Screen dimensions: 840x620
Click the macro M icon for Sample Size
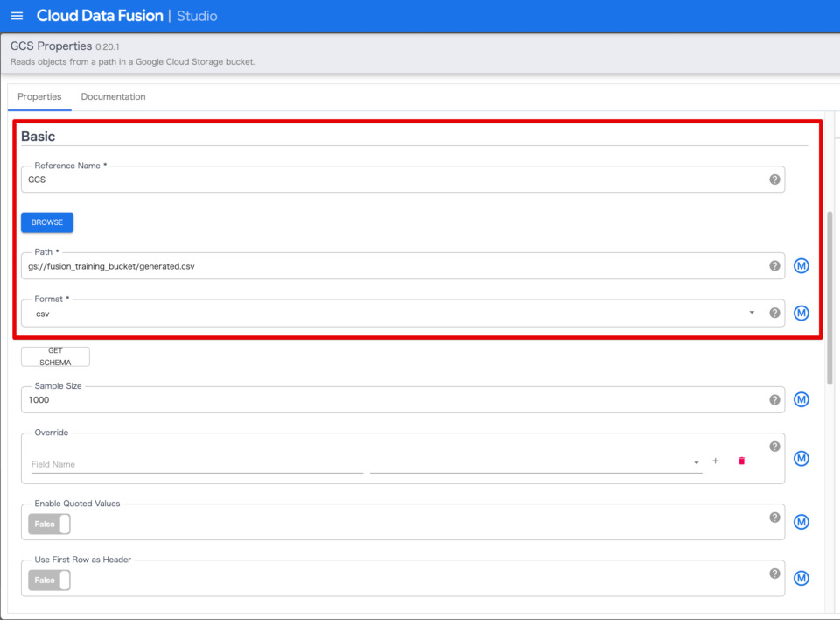tap(801, 399)
